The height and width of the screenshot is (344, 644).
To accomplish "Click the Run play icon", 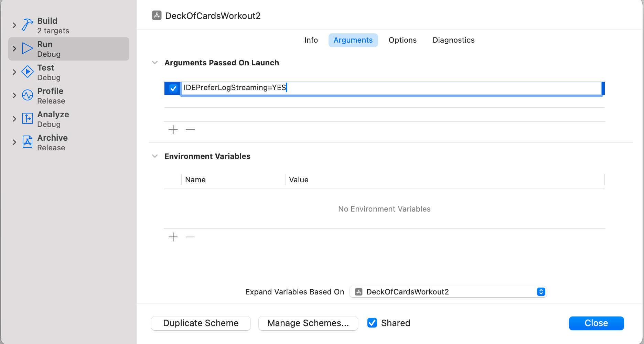I will (x=27, y=49).
